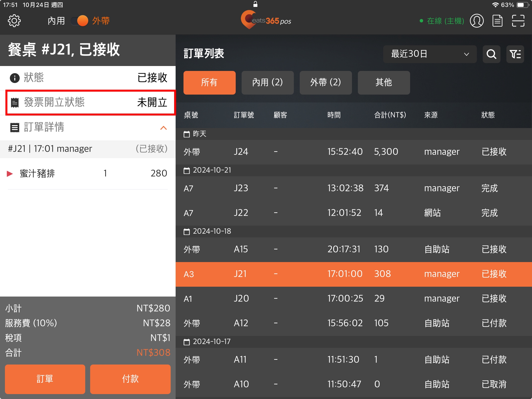The image size is (532, 399).
Task: Open the settings gear icon
Action: point(14,21)
